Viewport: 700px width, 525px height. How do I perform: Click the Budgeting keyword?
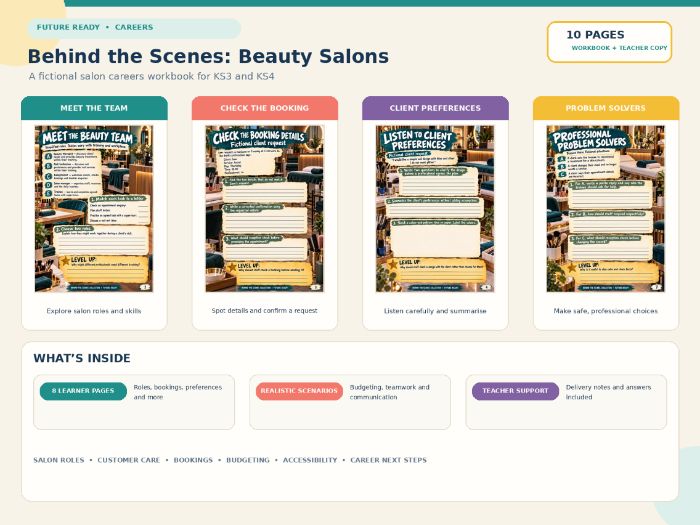click(248, 460)
